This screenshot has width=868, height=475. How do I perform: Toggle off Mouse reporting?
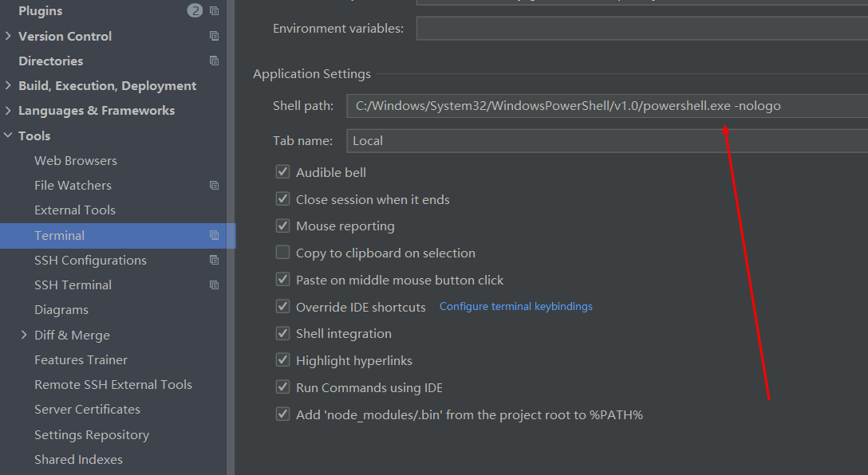click(x=282, y=226)
